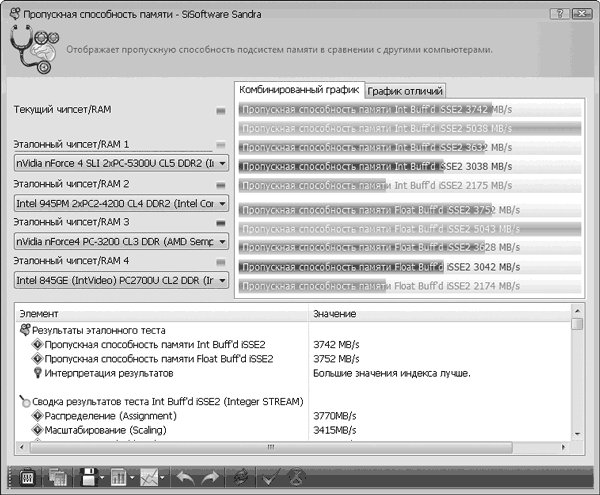Open the nVidia nForce 4 SLI dropdown
The image size is (600, 495).
coord(121,163)
